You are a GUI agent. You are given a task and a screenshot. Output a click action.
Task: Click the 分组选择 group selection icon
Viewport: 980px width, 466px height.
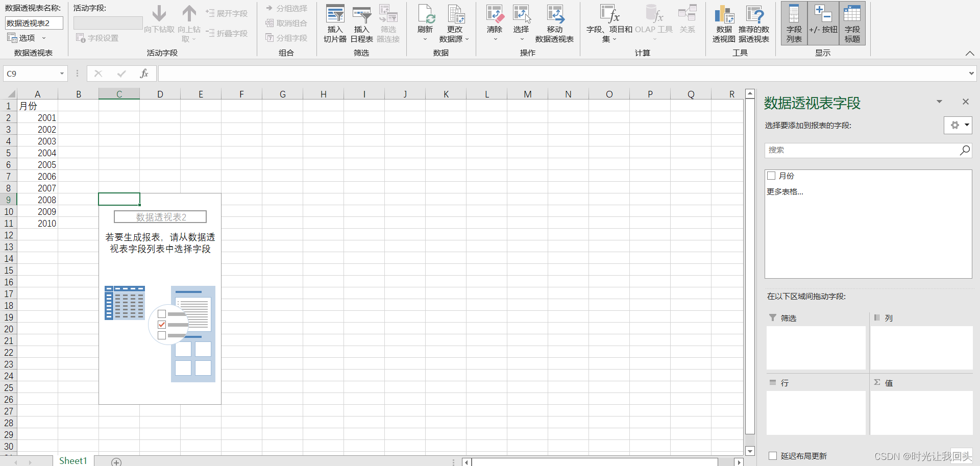(269, 8)
